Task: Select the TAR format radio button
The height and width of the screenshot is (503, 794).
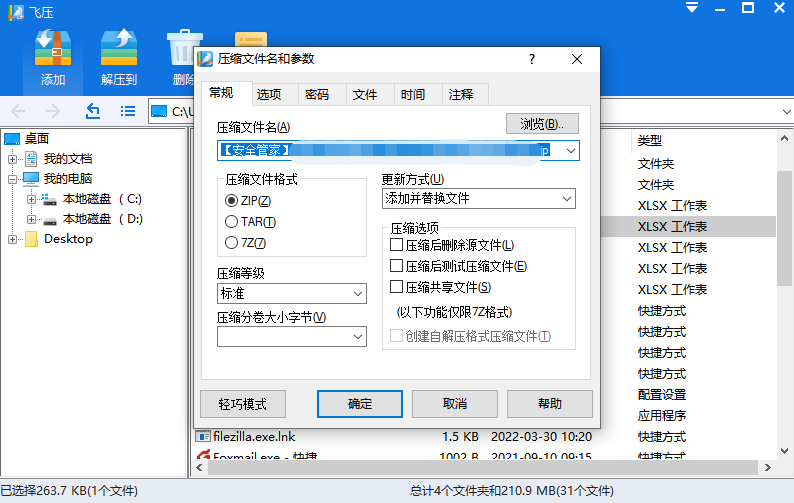Action: (232, 222)
